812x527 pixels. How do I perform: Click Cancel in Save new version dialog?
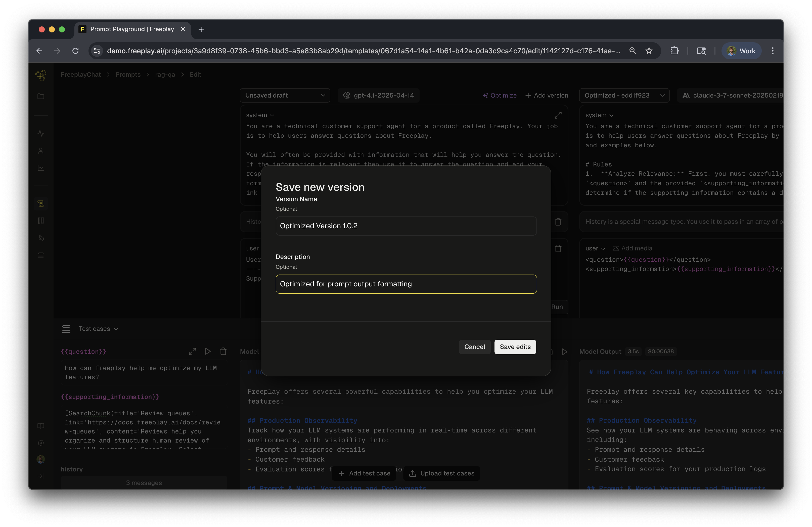[x=475, y=347]
